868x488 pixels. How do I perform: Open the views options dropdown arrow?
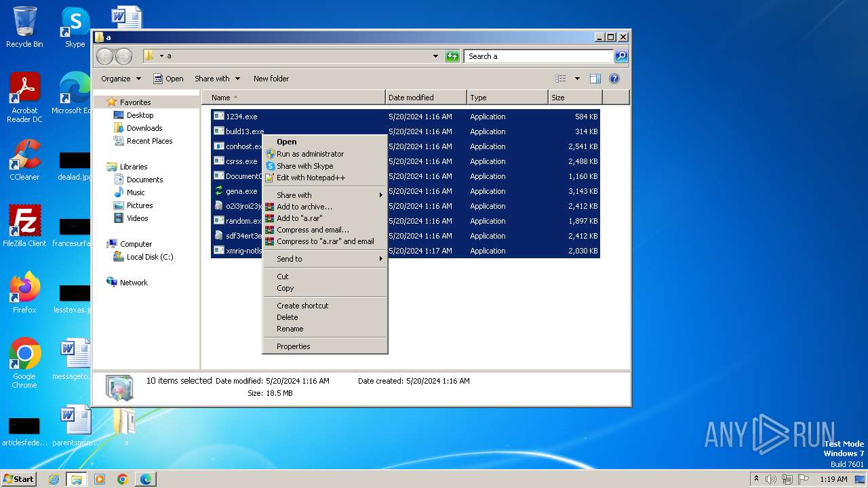pos(577,79)
